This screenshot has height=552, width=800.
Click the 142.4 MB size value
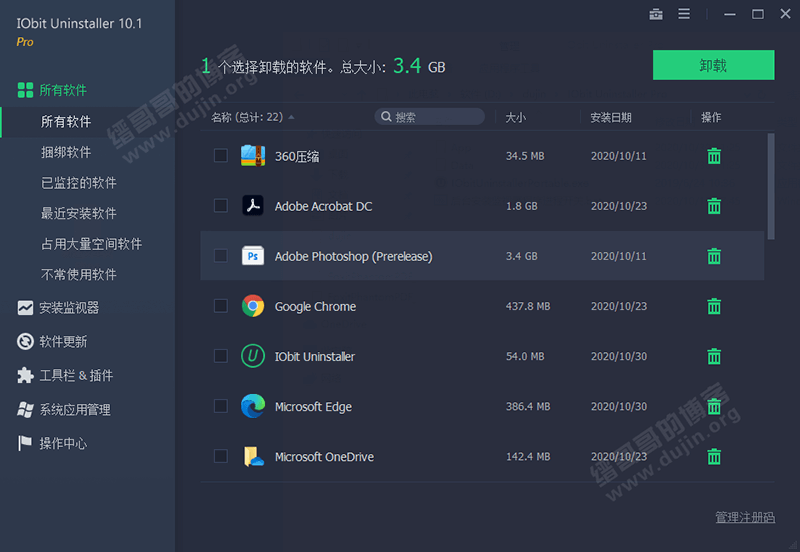(528, 456)
